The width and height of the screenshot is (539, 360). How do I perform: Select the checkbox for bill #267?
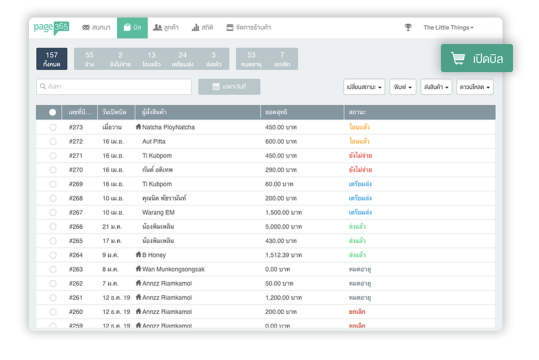[x=53, y=212]
